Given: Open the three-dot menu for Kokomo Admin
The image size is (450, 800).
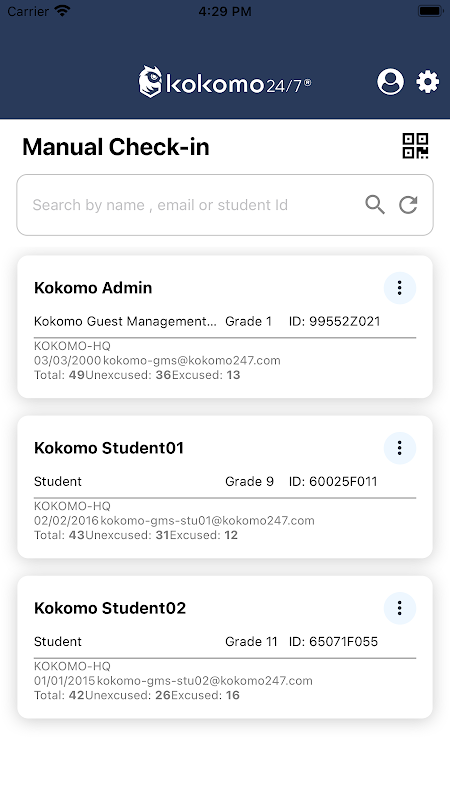Looking at the screenshot, I should coord(399,288).
